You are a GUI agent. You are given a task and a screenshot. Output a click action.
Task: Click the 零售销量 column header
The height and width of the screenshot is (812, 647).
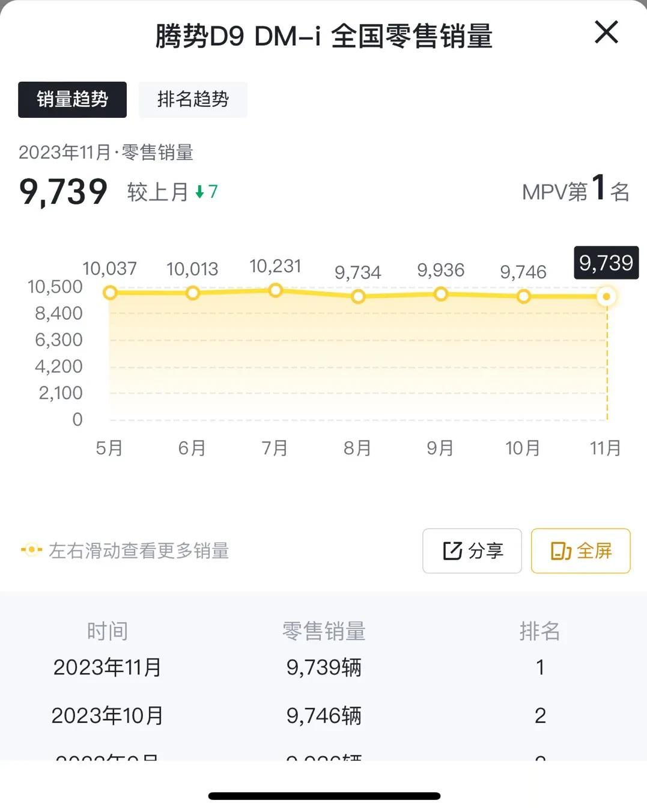324,631
